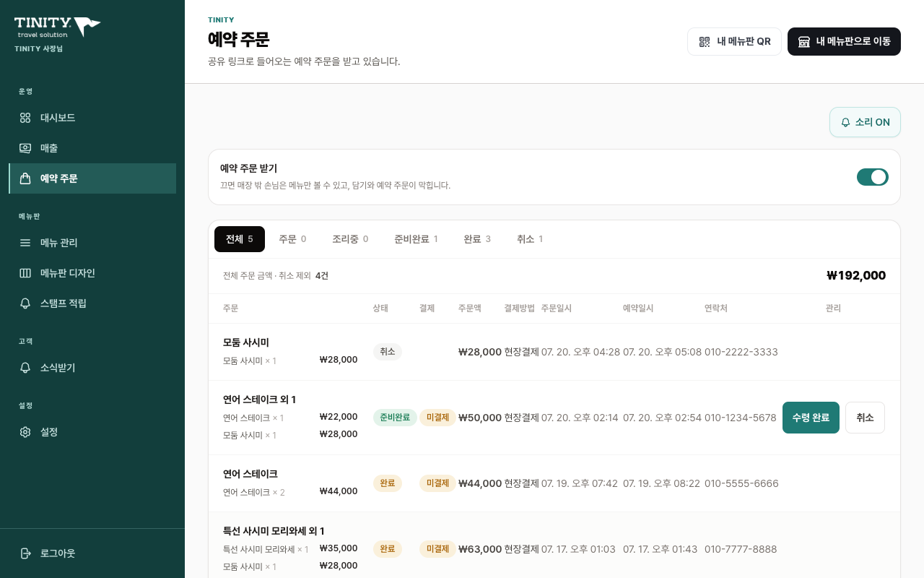The image size is (924, 578).
Task: Click phone number 010-1234-5678
Action: [x=741, y=418]
